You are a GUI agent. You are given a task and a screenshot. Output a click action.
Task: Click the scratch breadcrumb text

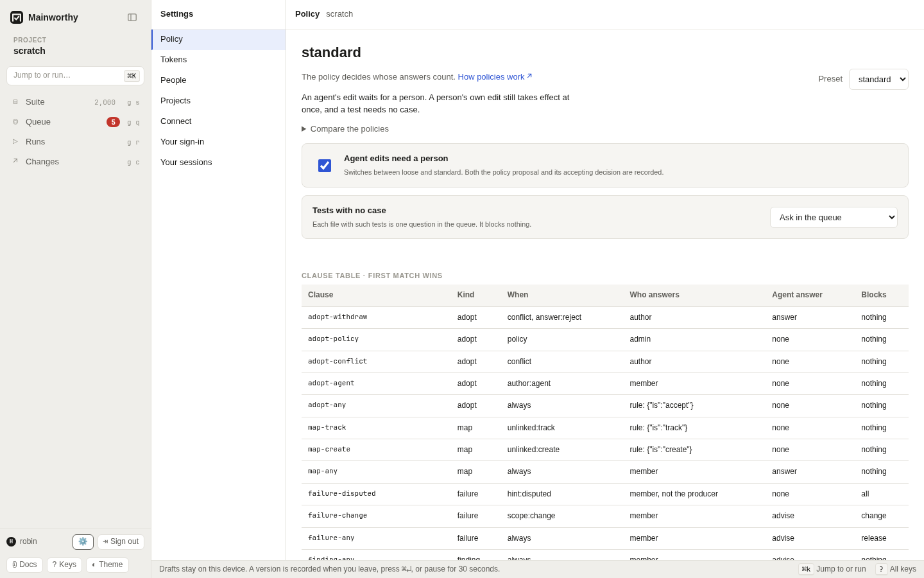tap(339, 14)
